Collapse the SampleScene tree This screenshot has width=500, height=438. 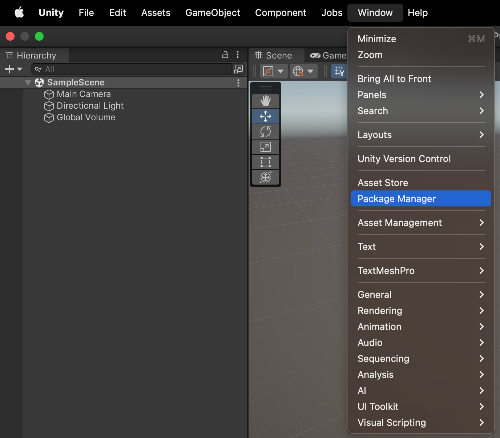28,82
